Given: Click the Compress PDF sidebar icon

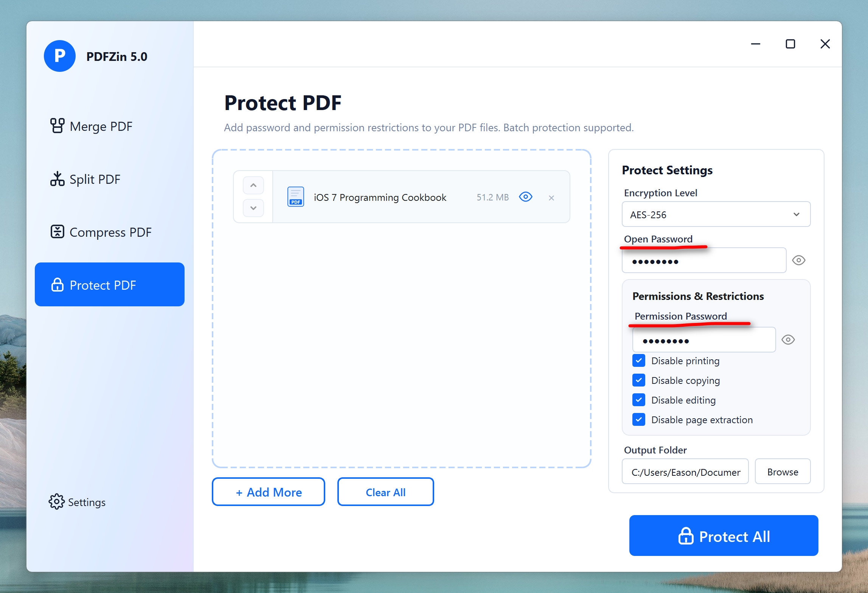Looking at the screenshot, I should (57, 231).
